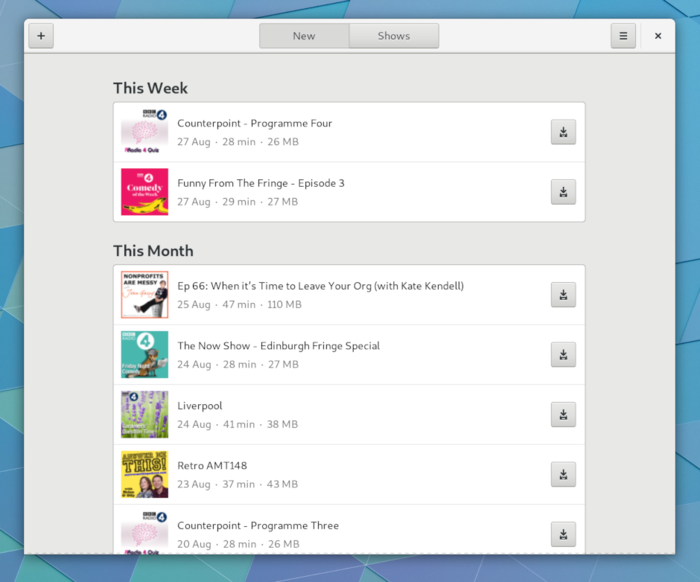Click the '20 Aug · 28 min · 26 MB' details
This screenshot has height=582, width=700.
[x=238, y=544]
